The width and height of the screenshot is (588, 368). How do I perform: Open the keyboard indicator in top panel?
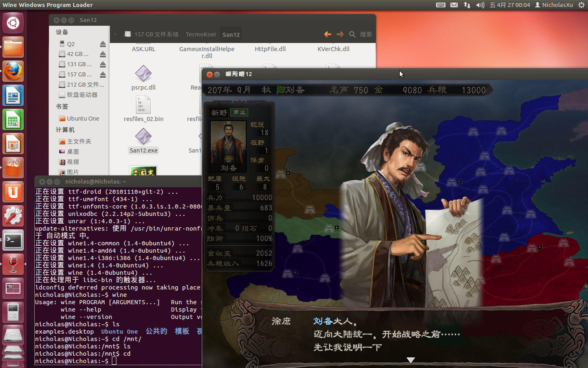441,5
